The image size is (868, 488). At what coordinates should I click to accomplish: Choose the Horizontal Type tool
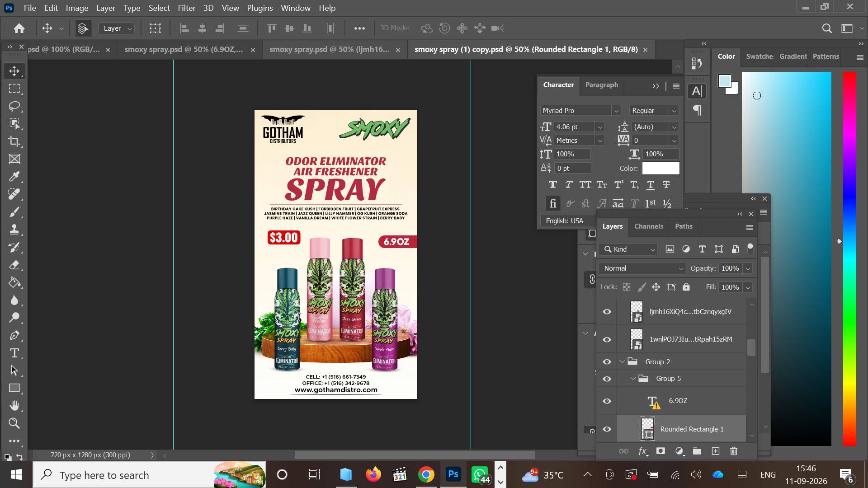coord(14,353)
